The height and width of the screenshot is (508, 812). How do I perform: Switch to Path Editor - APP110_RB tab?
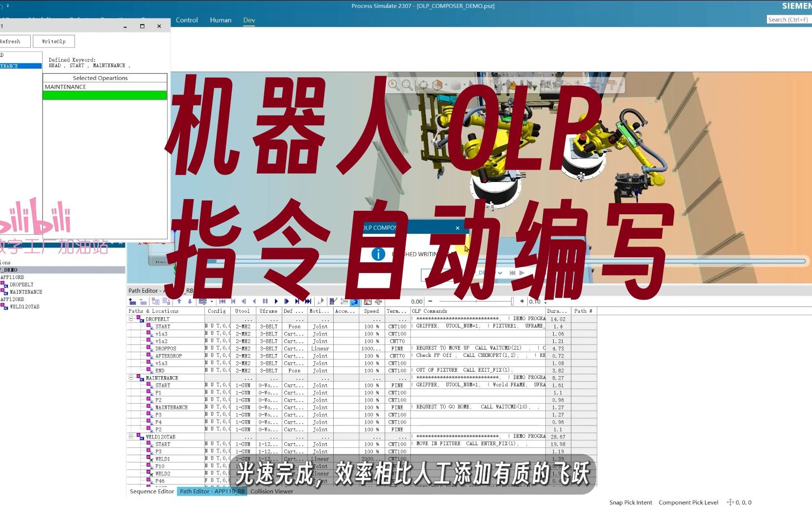(212, 491)
